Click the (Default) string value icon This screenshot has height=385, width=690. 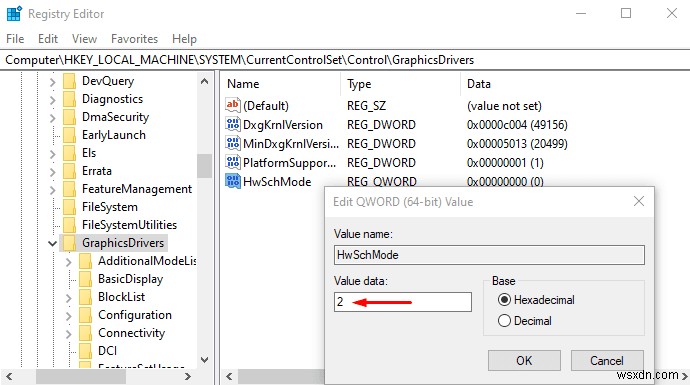233,105
